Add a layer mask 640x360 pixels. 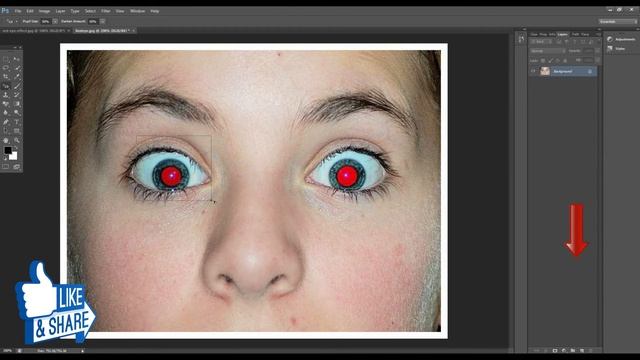coord(555,351)
